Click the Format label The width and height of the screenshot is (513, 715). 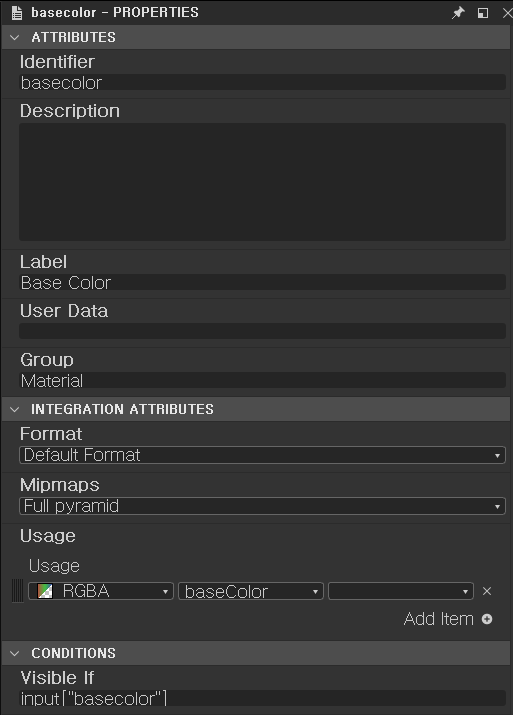(x=51, y=434)
